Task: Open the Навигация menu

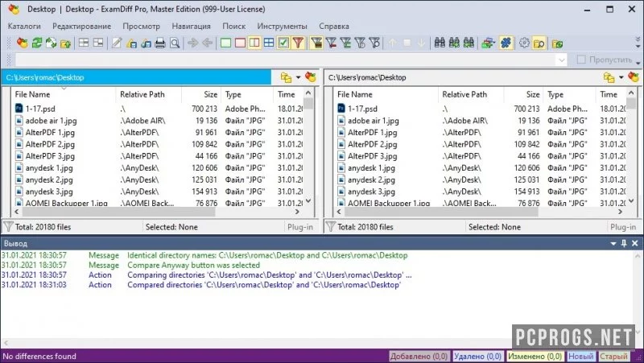Action: click(x=191, y=26)
